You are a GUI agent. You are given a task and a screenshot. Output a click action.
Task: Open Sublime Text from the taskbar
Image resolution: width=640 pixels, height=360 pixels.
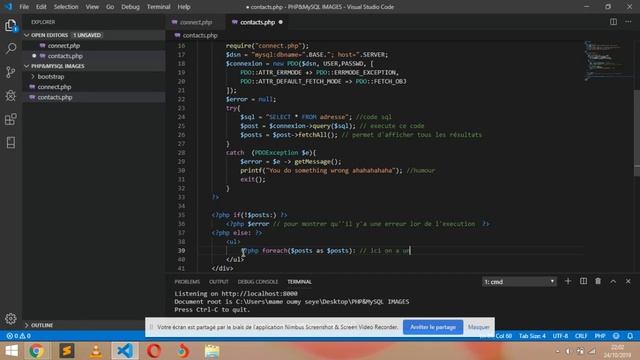click(x=67, y=351)
